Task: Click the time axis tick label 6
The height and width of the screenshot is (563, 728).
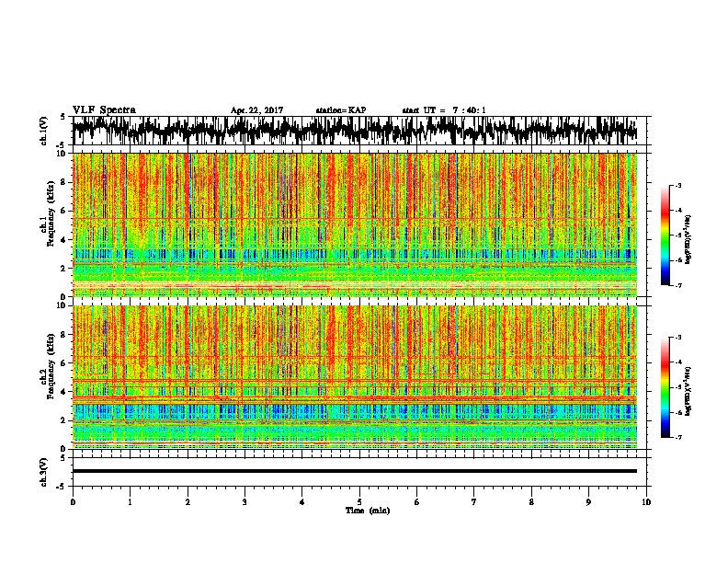Action: click(x=417, y=501)
